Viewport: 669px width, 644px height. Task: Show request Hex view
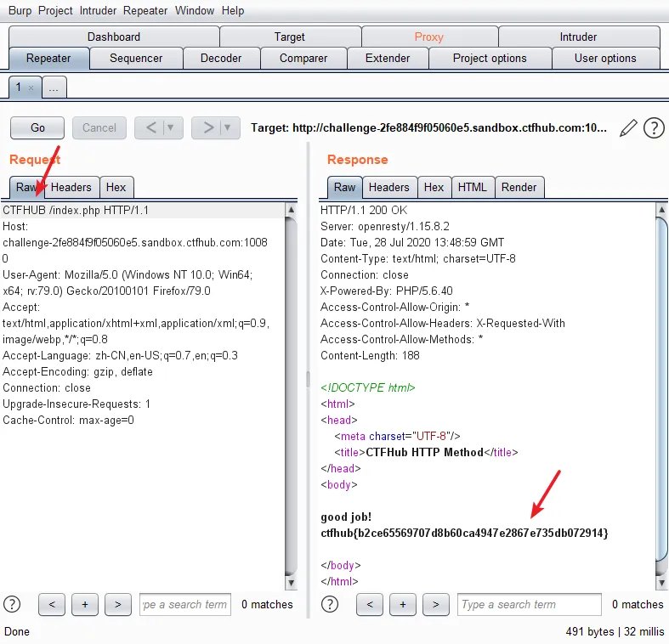(x=116, y=187)
